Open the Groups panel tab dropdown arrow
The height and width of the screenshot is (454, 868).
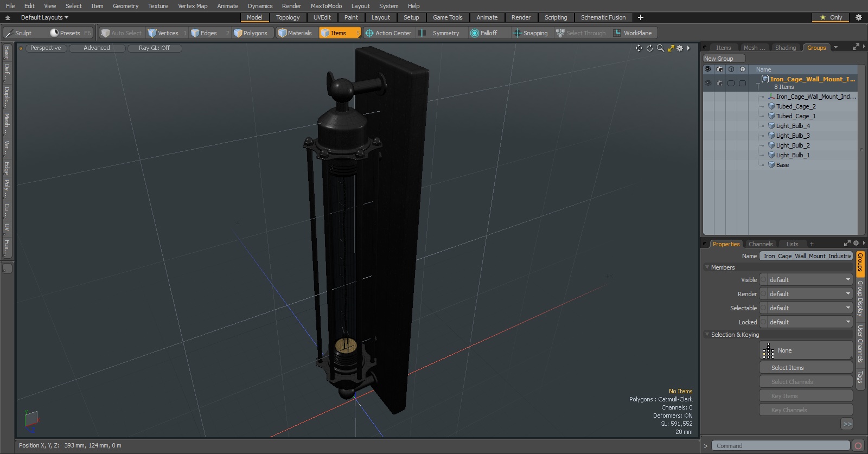835,48
